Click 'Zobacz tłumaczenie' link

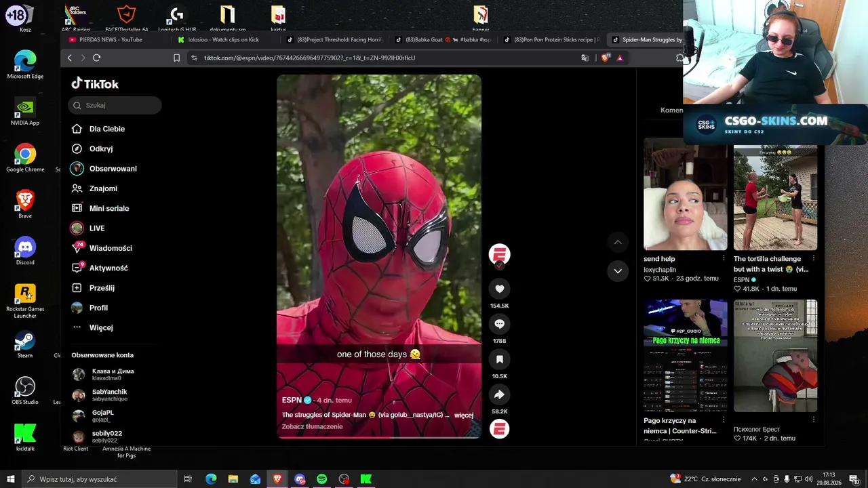312,426
